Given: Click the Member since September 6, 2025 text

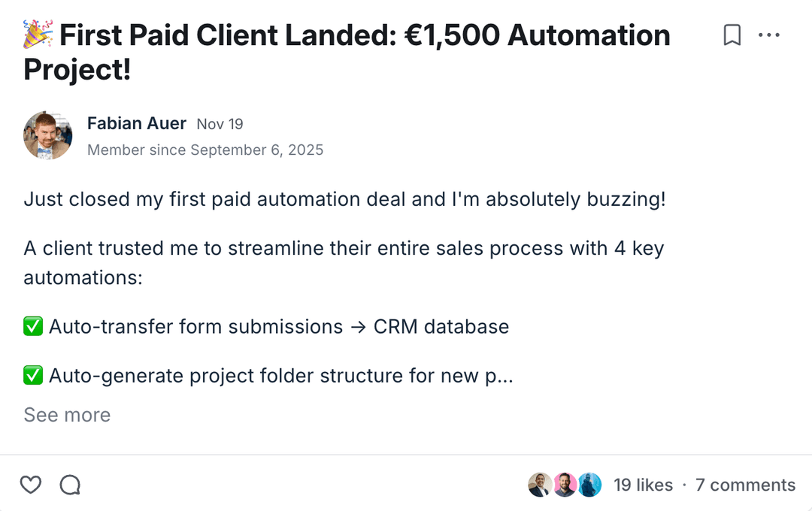Looking at the screenshot, I should coord(205,150).
